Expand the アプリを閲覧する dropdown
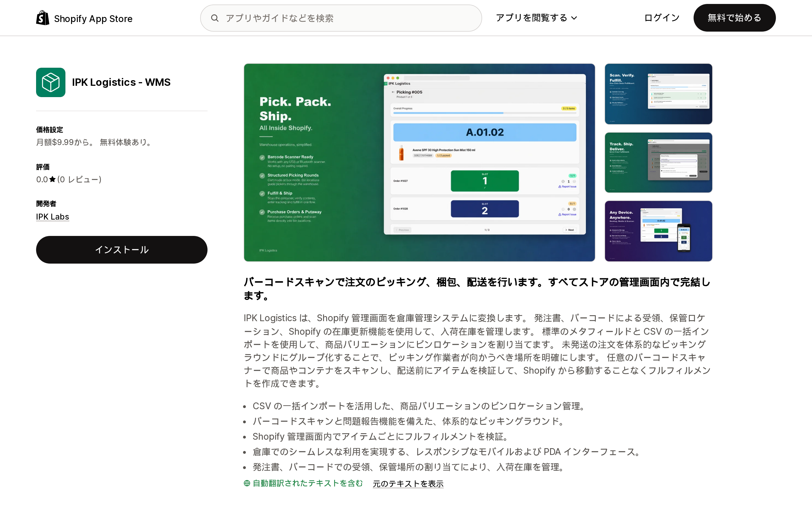This screenshot has width=812, height=508. (536, 18)
